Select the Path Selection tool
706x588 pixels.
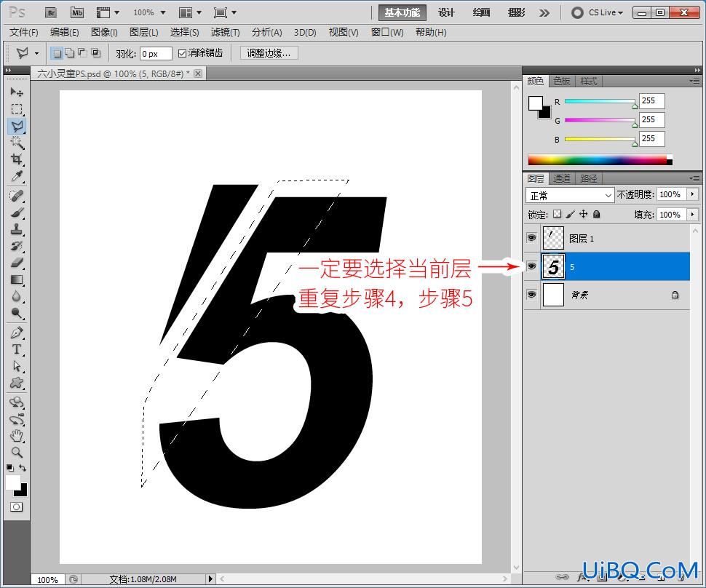tap(17, 366)
